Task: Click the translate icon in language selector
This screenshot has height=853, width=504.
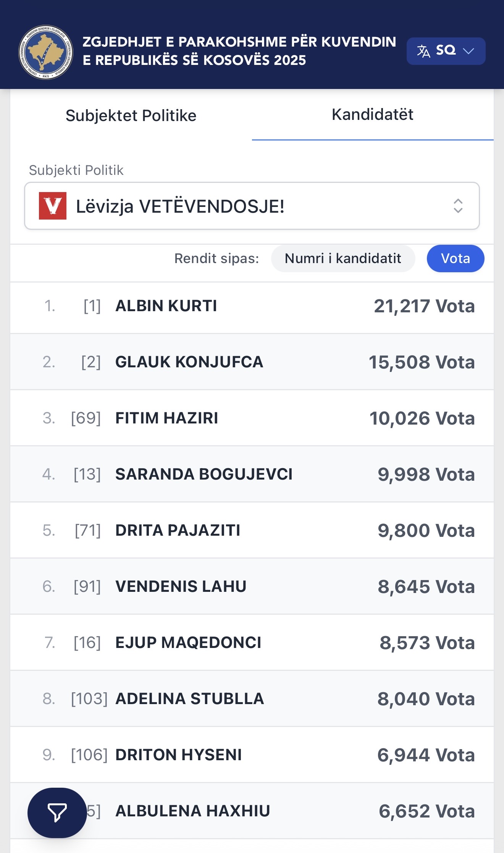Action: tap(423, 51)
